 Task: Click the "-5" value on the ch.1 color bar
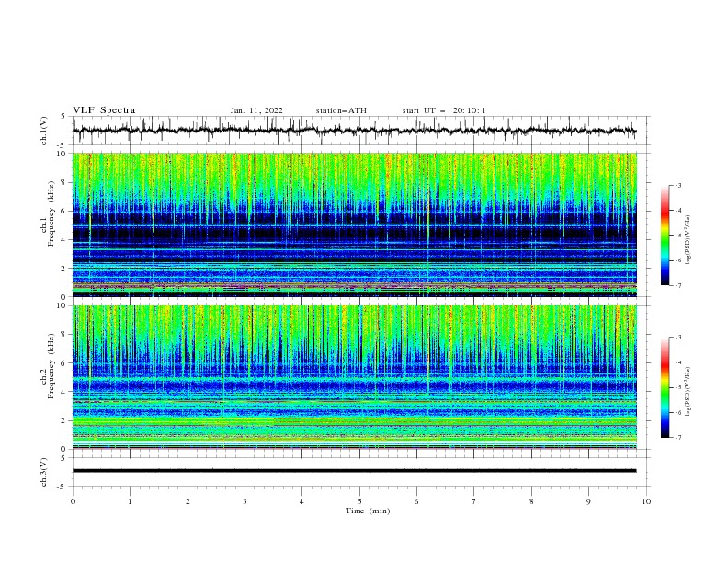(x=678, y=236)
